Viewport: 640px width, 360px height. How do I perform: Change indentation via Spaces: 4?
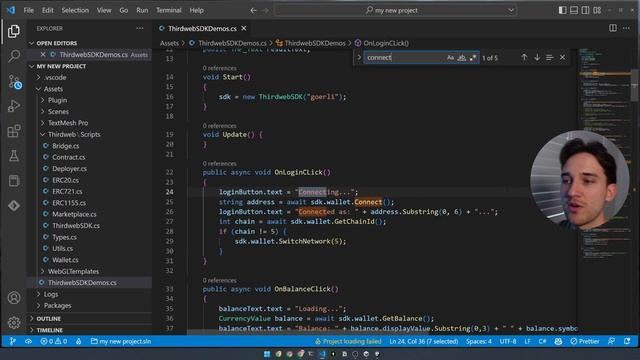coord(479,341)
